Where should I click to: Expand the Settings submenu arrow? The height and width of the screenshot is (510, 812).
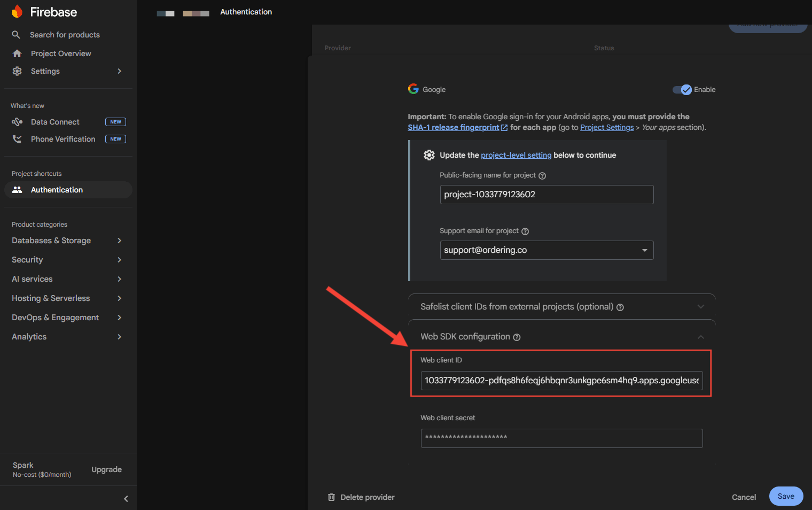point(120,71)
